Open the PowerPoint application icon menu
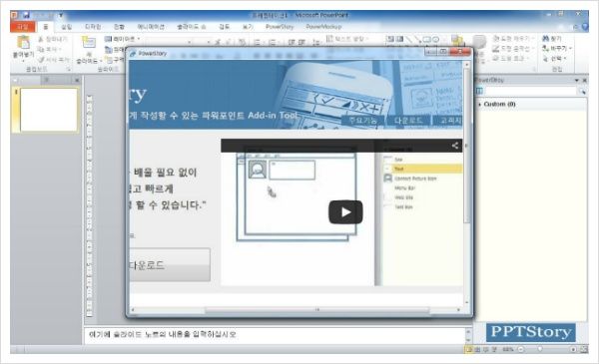The image size is (599, 364). coord(15,15)
